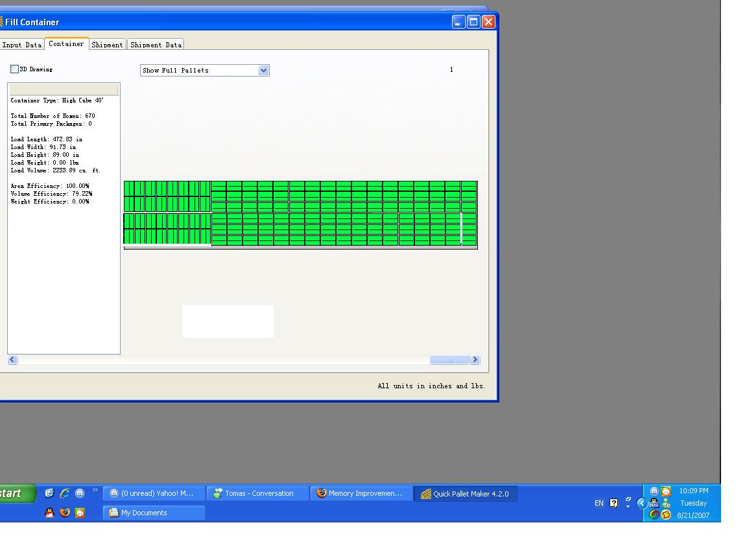Click Volume Efficiency: 79.22% value
Screen dimensions: 747x560
51,194
